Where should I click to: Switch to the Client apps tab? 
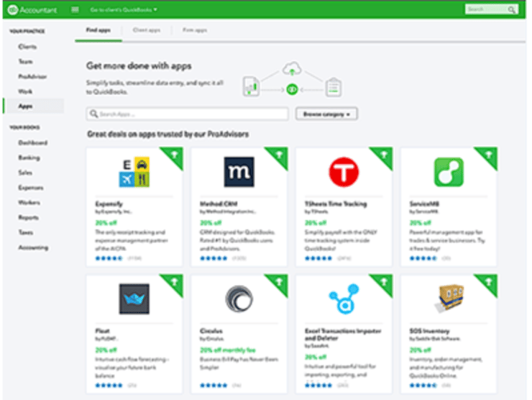[146, 30]
